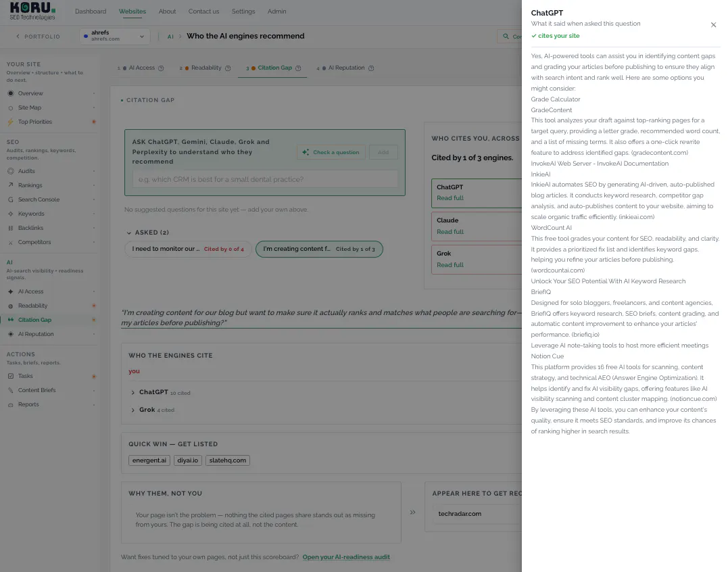Viewport: 728px width, 572px height.
Task: Open Claude Read full link
Action: click(450, 232)
